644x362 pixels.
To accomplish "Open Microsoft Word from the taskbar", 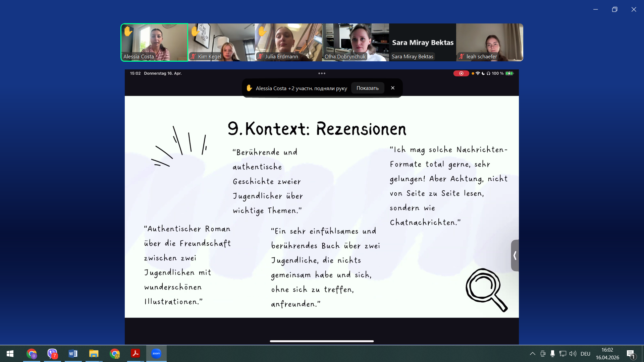I will (x=73, y=354).
